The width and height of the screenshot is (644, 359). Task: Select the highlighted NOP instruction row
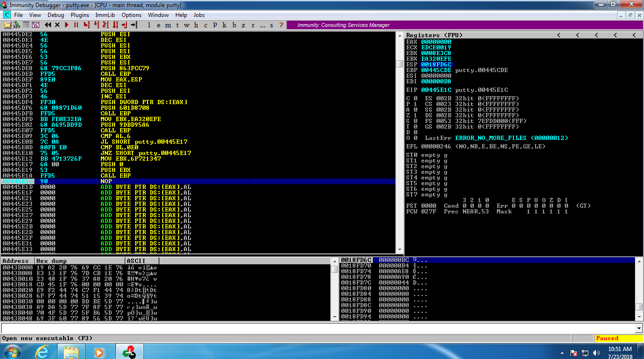[x=198, y=181]
